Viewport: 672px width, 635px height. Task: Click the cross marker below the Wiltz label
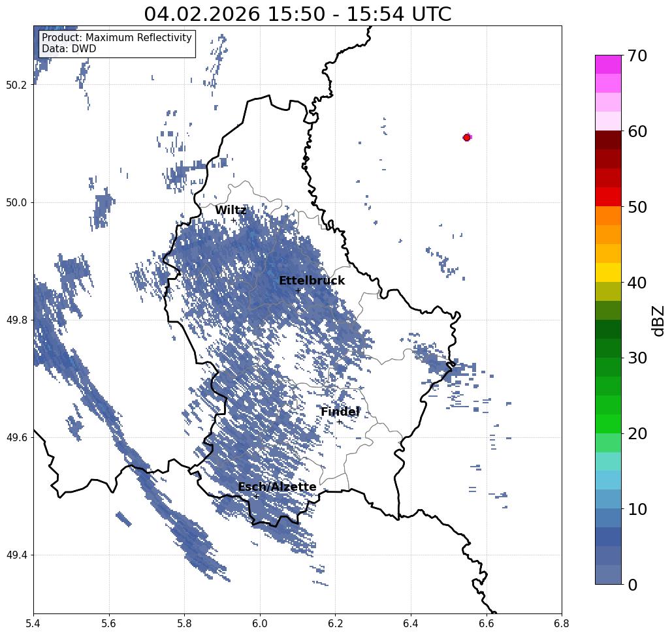(234, 220)
